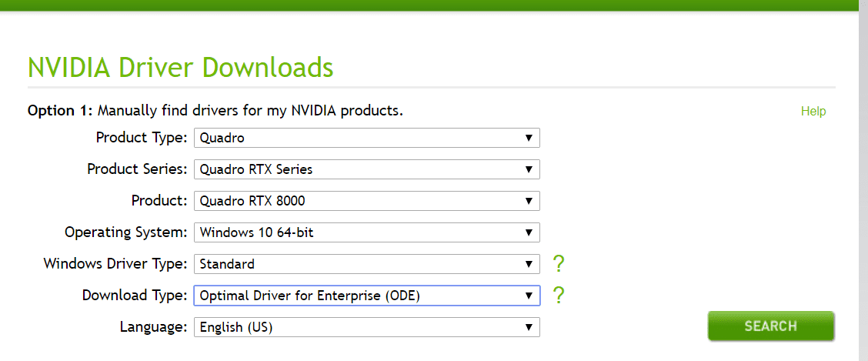This screenshot has height=361, width=868.
Task: Click the "Product Series:" field label
Action: (137, 169)
